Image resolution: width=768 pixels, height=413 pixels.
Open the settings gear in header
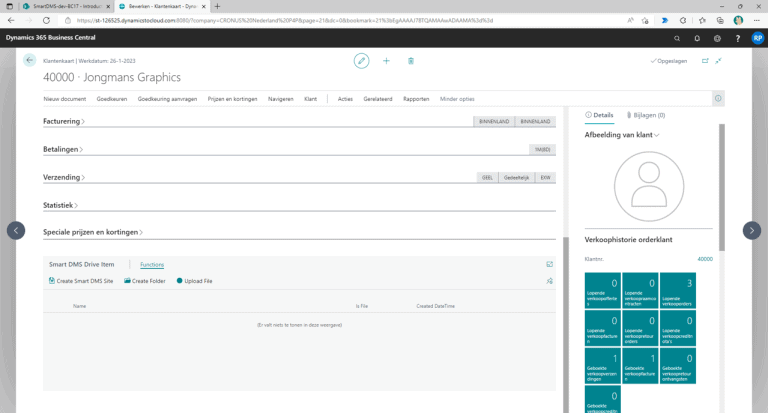pyautogui.click(x=715, y=38)
